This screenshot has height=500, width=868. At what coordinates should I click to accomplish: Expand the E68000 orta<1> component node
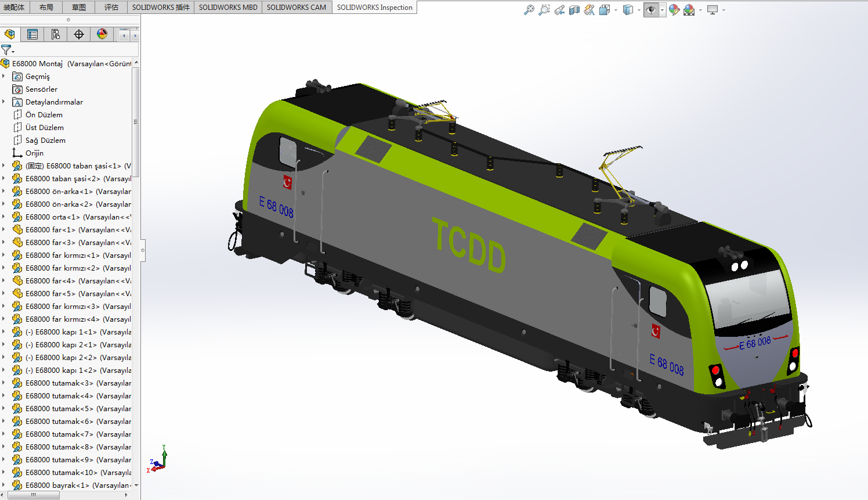(4, 217)
